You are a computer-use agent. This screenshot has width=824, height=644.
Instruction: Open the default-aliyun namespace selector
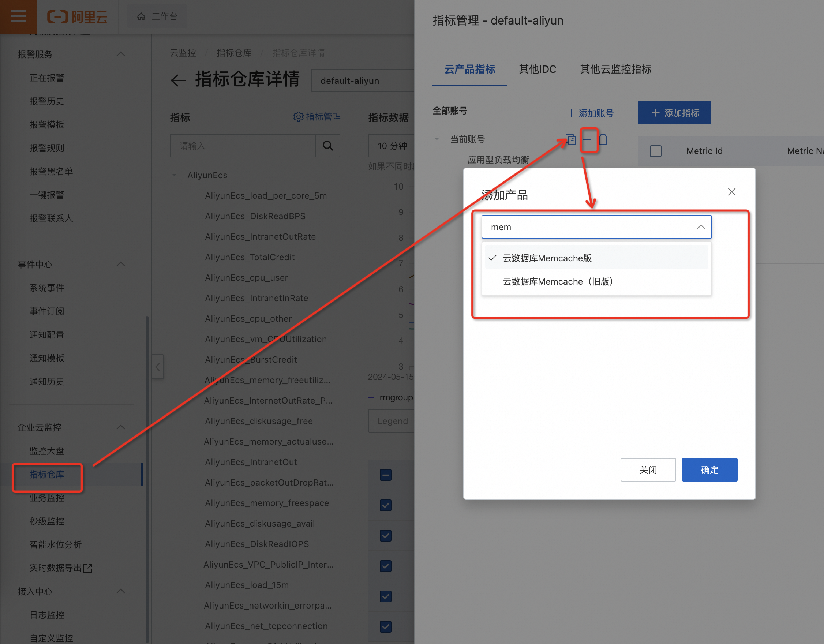tap(363, 80)
